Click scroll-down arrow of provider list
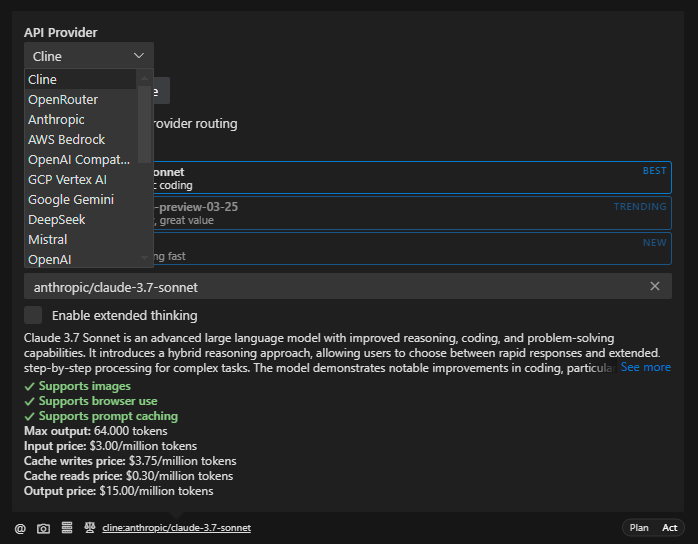698x544 pixels. pos(144,258)
